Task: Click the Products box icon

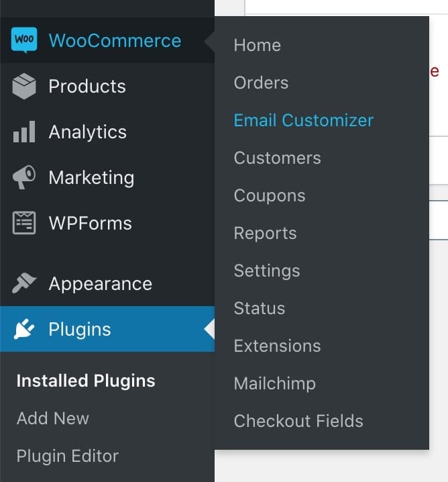Action: (x=24, y=86)
